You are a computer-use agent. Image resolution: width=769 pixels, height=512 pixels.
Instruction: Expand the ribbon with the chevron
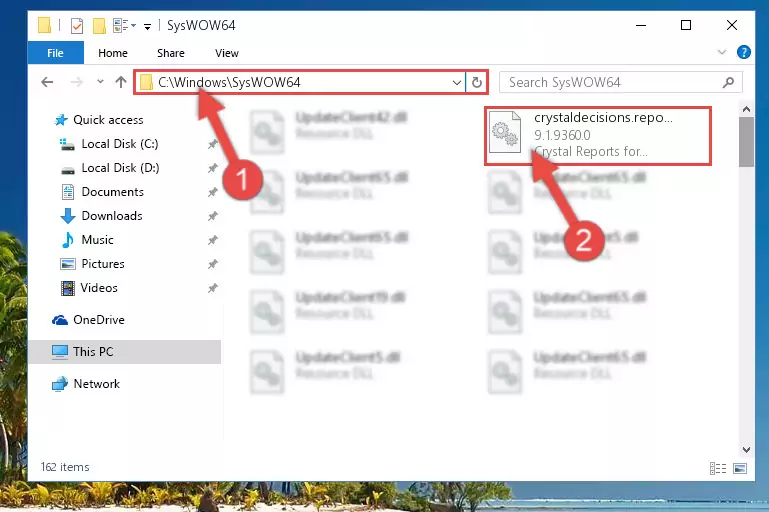coord(721,52)
